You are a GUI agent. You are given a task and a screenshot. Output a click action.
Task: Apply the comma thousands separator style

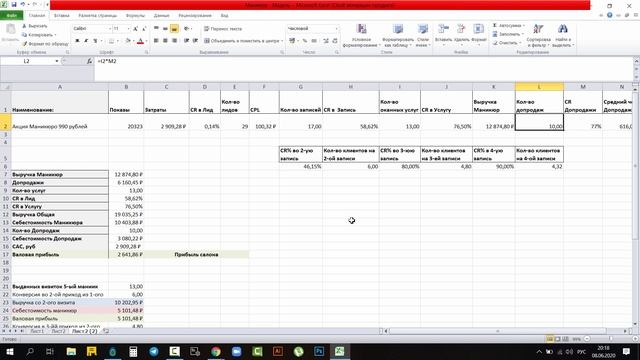click(x=314, y=41)
